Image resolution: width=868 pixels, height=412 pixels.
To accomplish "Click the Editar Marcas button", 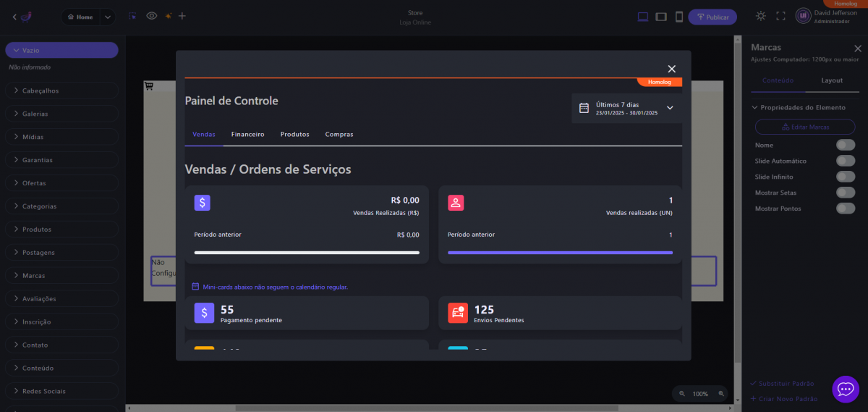I will point(805,127).
